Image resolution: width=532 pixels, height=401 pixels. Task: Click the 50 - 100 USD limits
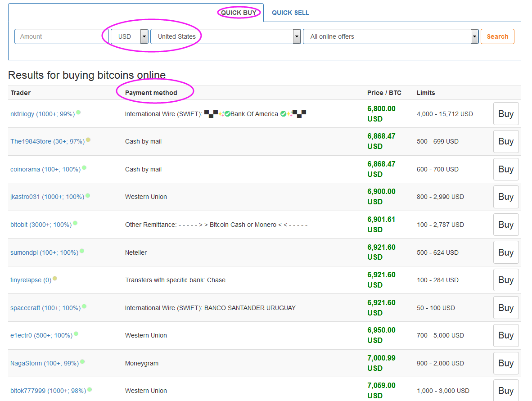click(436, 308)
